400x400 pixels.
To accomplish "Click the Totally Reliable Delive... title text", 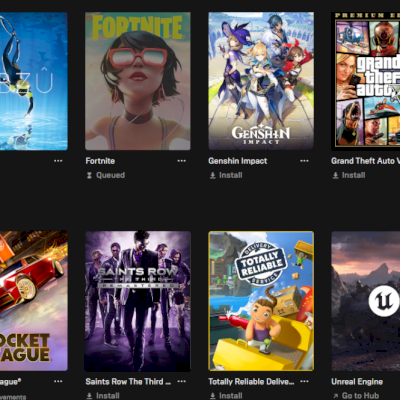I will (x=251, y=382).
